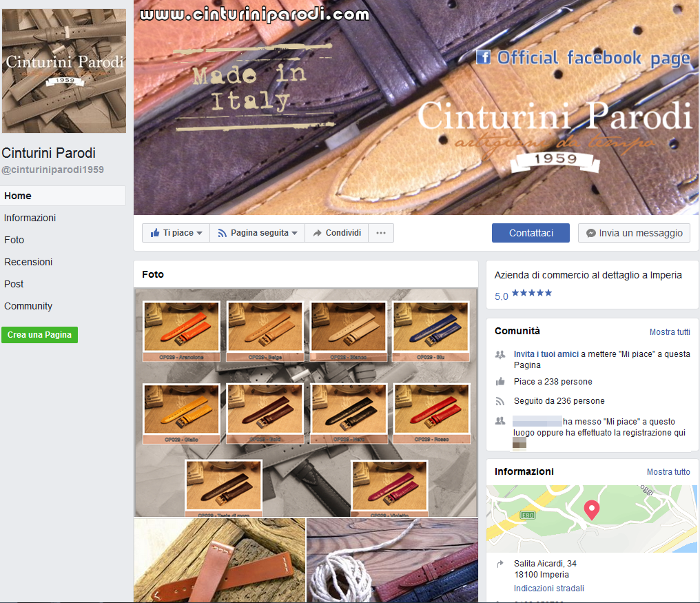Click the Informazioni panel heading

(x=524, y=471)
